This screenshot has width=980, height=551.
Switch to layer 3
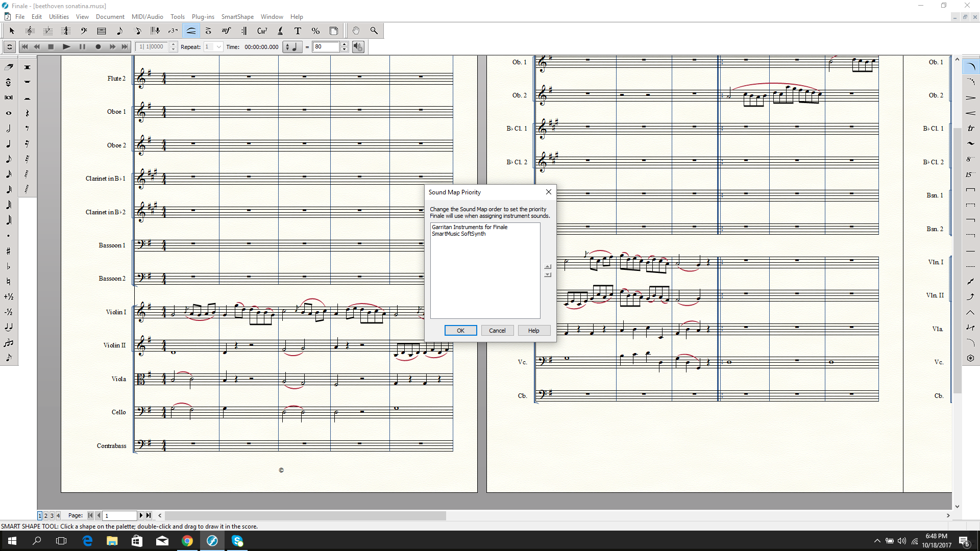(x=52, y=516)
